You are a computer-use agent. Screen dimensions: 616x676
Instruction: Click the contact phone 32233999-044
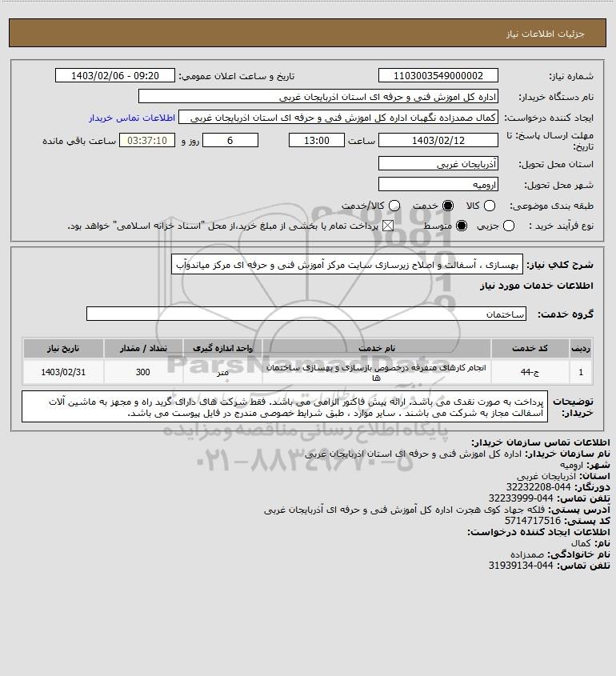click(521, 498)
